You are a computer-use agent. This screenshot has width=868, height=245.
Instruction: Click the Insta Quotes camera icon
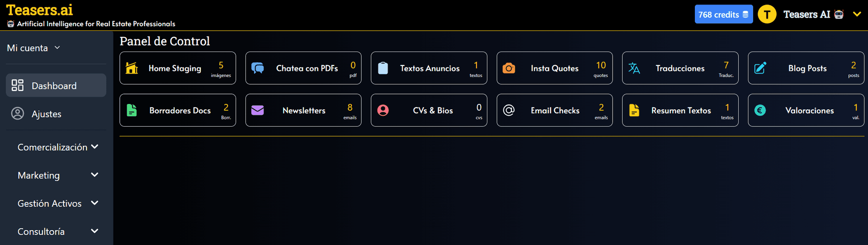(509, 68)
